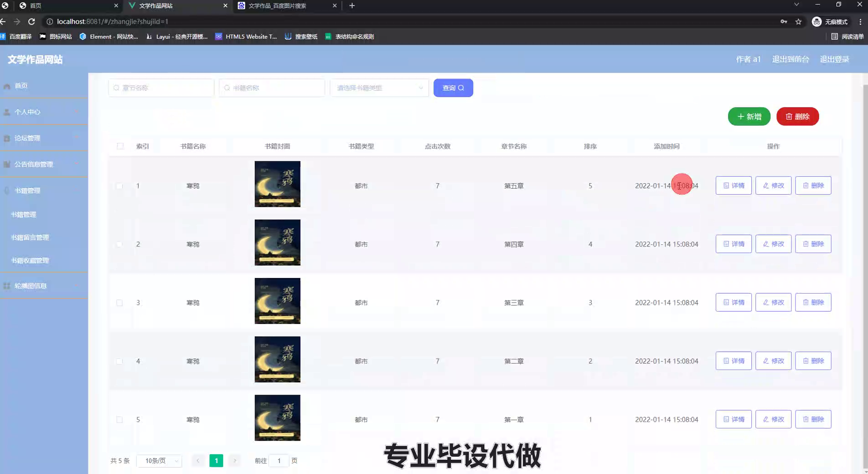Open the browser three-dot menu
Image resolution: width=868 pixels, height=474 pixels.
pyautogui.click(x=860, y=21)
